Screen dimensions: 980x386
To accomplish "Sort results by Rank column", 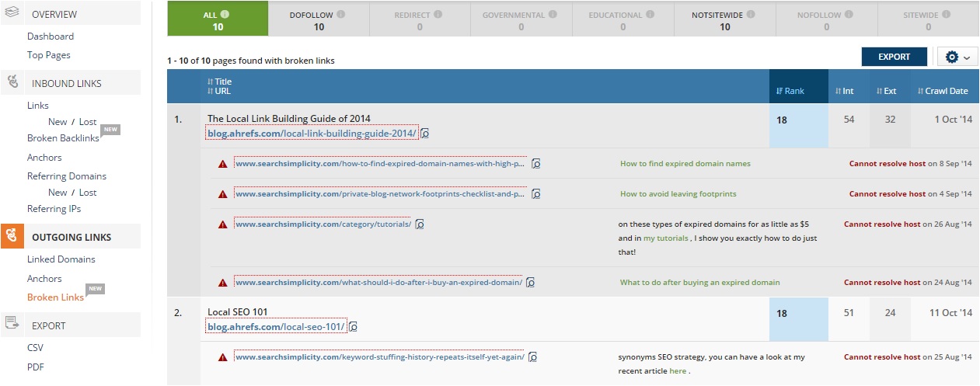I will 790,91.
